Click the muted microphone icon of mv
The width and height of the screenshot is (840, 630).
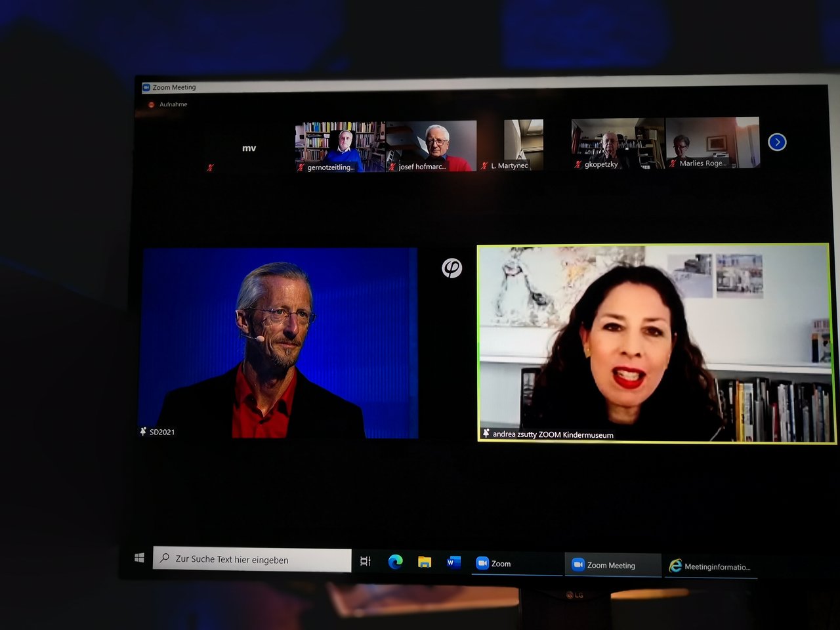(210, 168)
